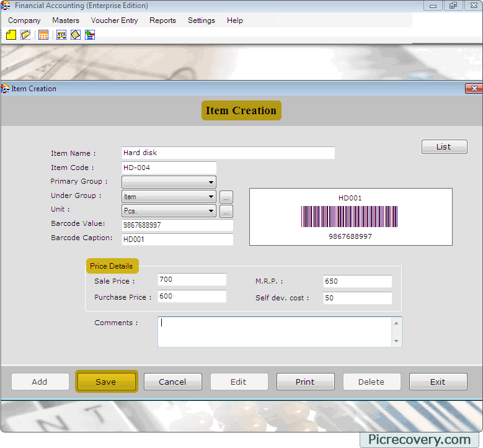Click the Comments scrollbar up arrow
Screen dimensions: 483x448
pos(396,323)
